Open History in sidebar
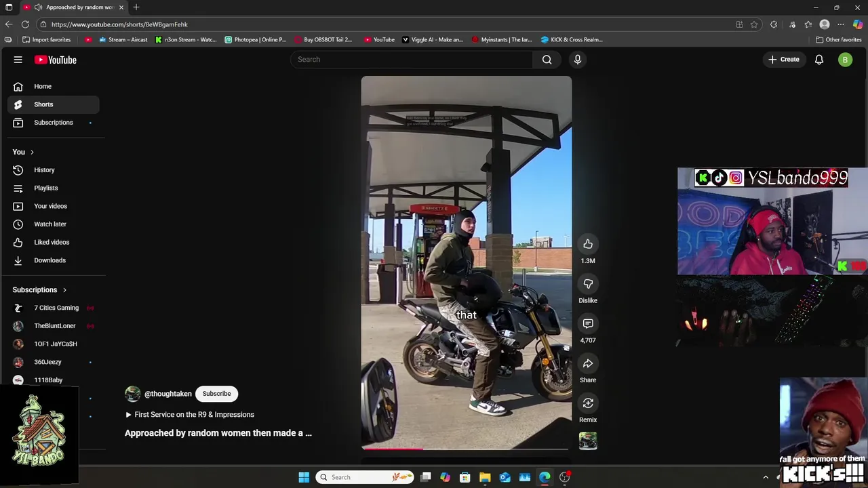Viewport: 868px width, 488px height. [53, 170]
